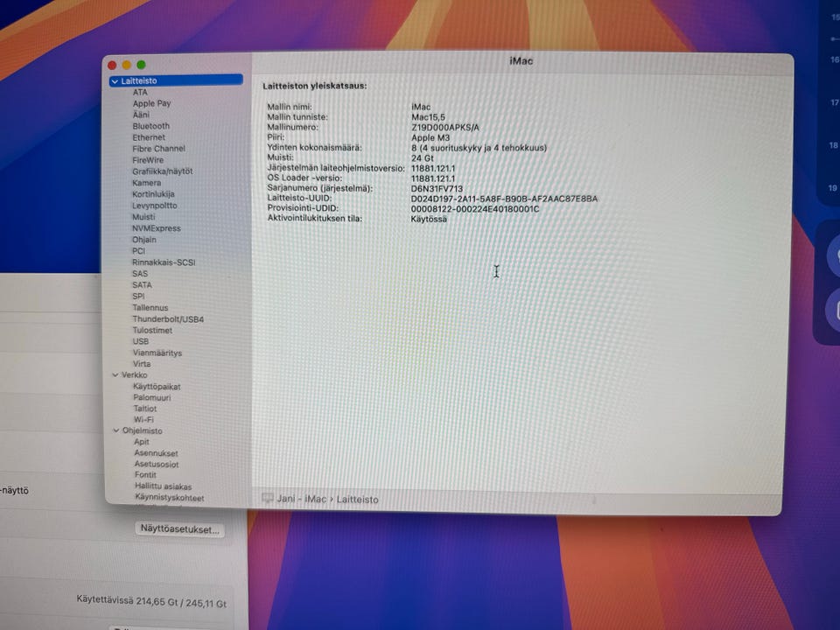This screenshot has height=630, width=840.
Task: Zoom the window with green button
Action: [x=142, y=65]
